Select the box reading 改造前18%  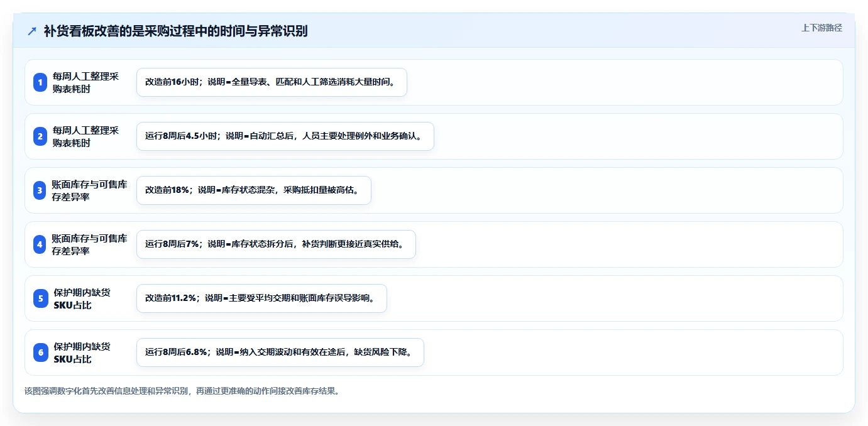click(x=254, y=190)
